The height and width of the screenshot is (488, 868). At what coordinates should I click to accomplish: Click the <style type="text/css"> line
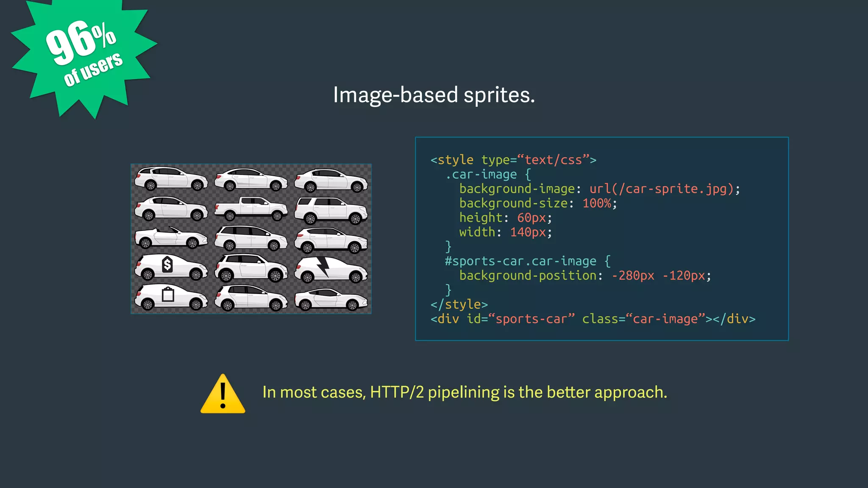[x=513, y=160]
